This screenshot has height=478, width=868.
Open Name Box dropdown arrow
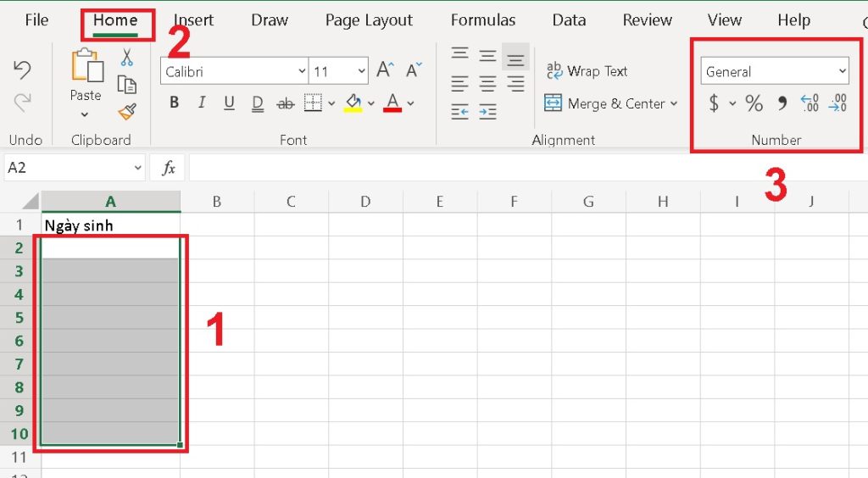point(137,168)
